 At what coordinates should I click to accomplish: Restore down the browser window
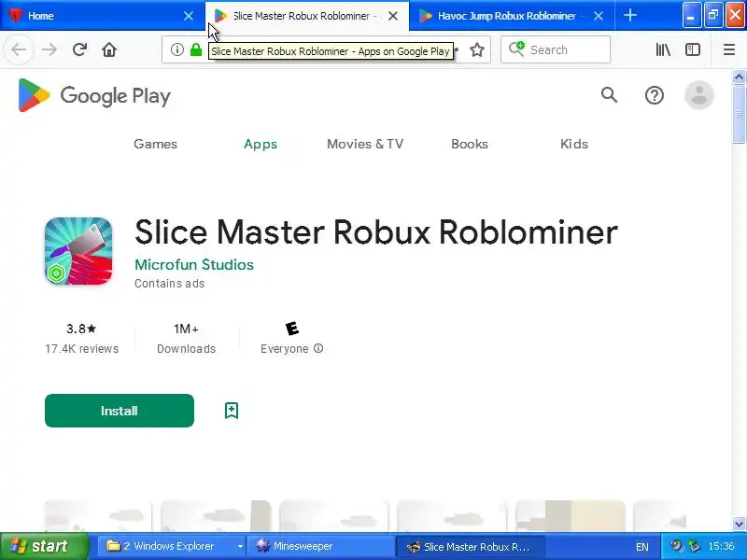713,16
